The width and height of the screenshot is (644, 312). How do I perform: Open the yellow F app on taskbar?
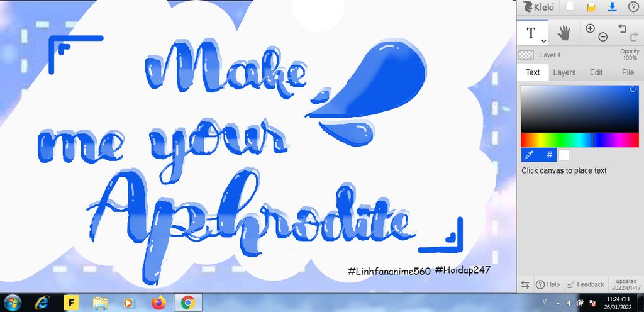pos(71,303)
